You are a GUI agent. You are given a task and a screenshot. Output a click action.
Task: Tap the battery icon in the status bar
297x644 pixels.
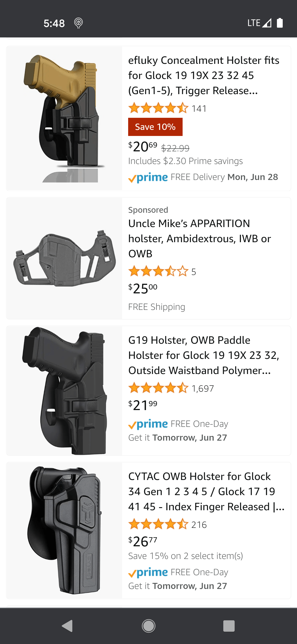point(280,23)
